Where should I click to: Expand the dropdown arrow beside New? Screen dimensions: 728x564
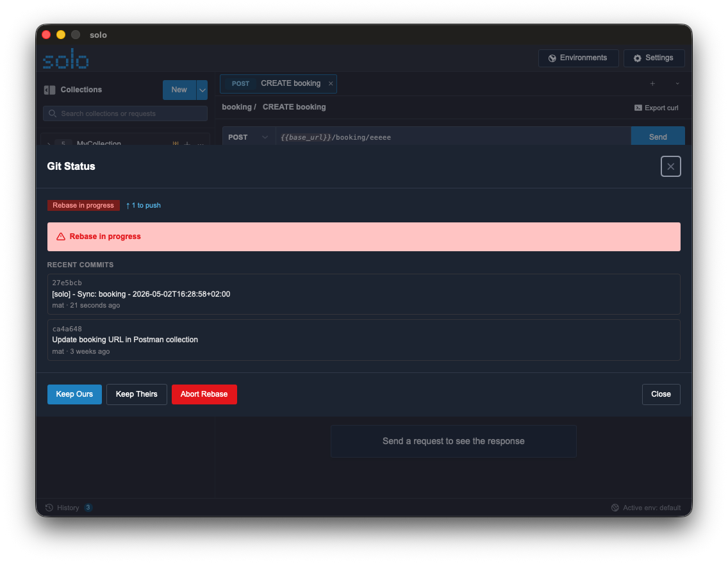click(x=202, y=90)
